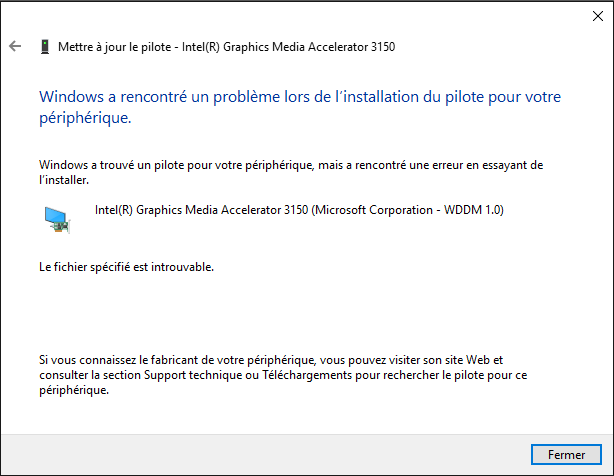This screenshot has width=614, height=476.
Task: Go back with the left arrow
Action: click(x=15, y=46)
